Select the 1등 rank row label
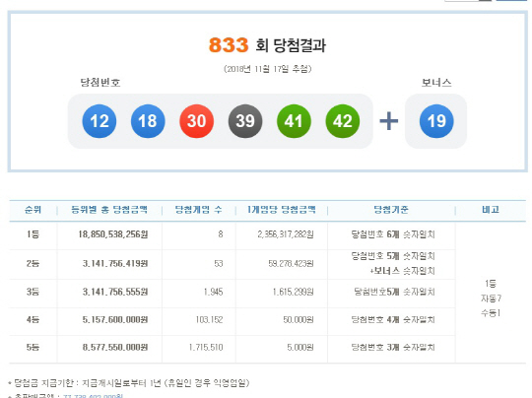The width and height of the screenshot is (532, 398). [33, 234]
